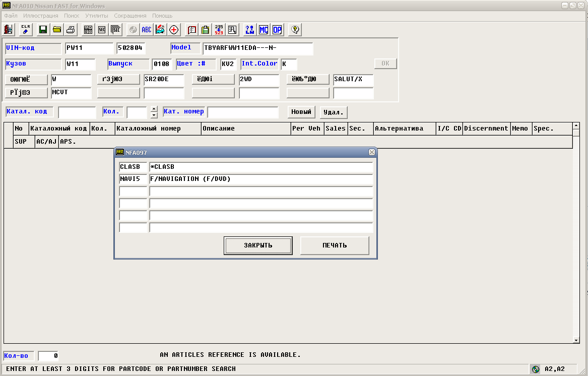
Task: Decrease quantity with the down stepper arrow
Action: tap(154, 115)
